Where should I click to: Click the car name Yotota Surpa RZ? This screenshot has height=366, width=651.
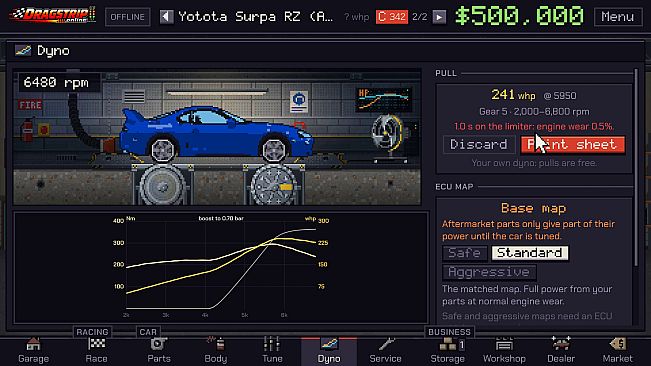255,17
